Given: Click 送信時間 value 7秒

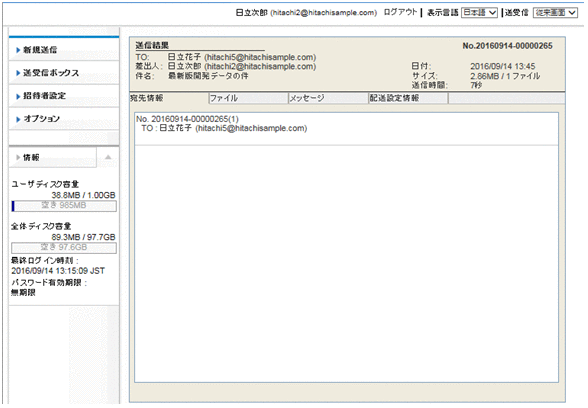Looking at the screenshot, I should 476,85.
